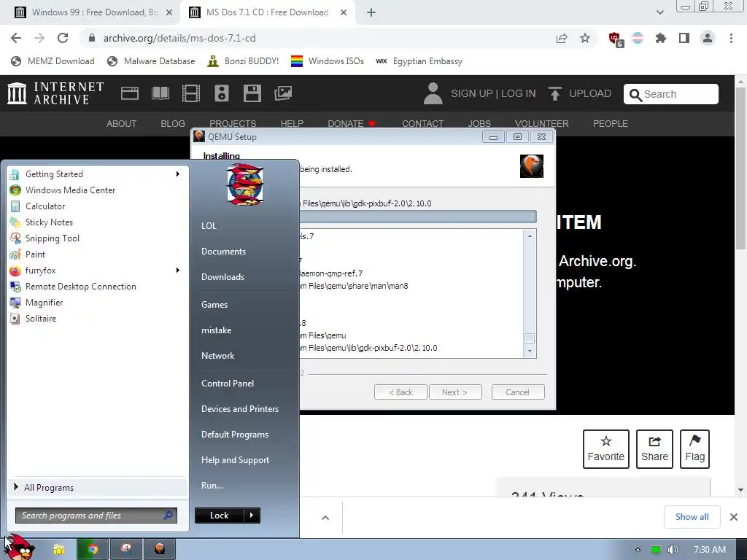Screen dimensions: 747x560
Task: Click the page vertical scrollbar thumb
Action: [741, 168]
